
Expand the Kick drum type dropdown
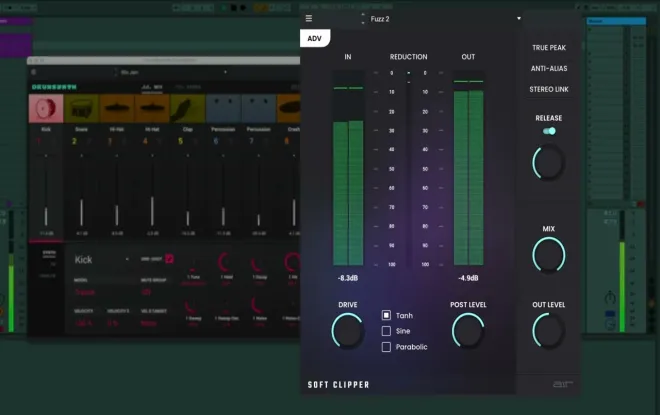coord(127,259)
